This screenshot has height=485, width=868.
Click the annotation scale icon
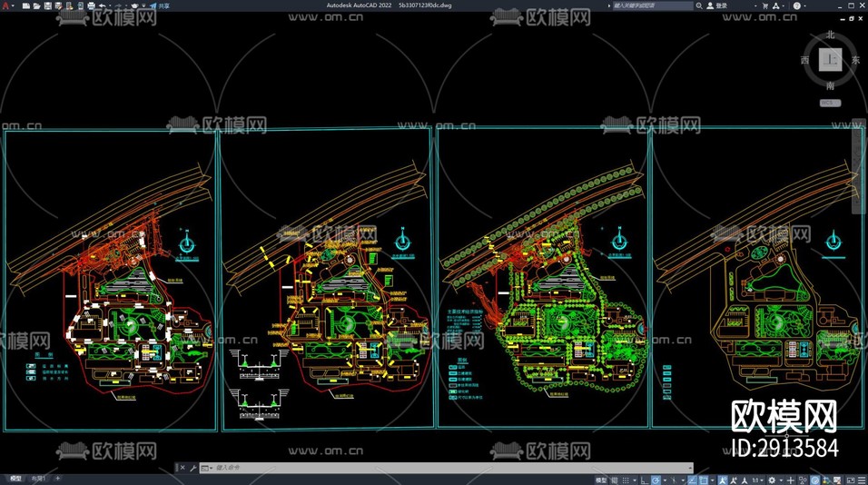(745, 480)
